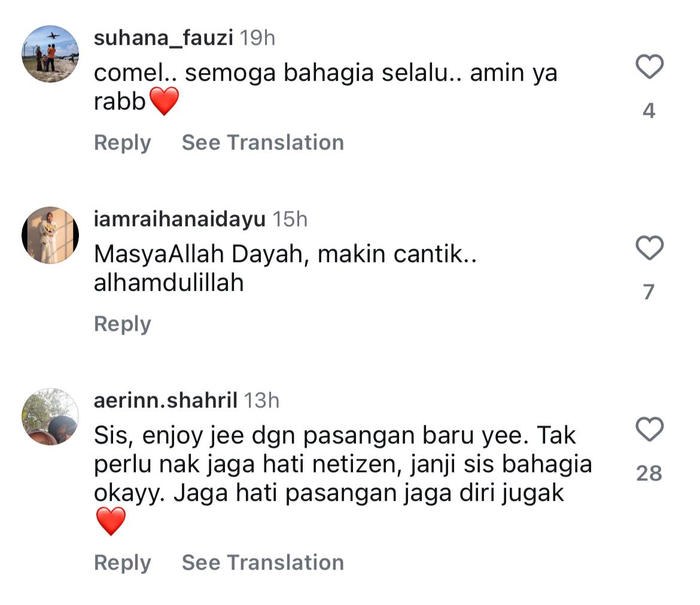This screenshot has width=700, height=605.
Task: View the 28 likes on aerinn.shahril's comment
Action: (x=649, y=473)
